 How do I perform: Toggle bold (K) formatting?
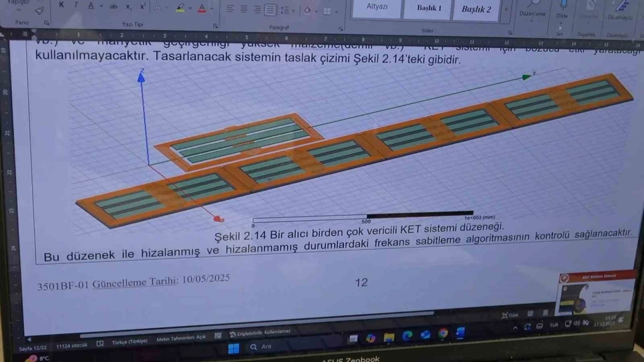pyautogui.click(x=61, y=5)
